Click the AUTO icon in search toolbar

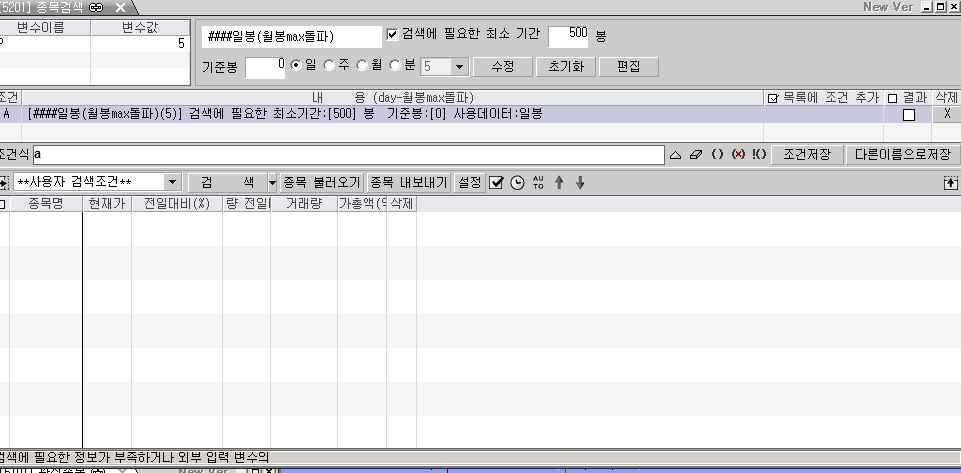[538, 183]
